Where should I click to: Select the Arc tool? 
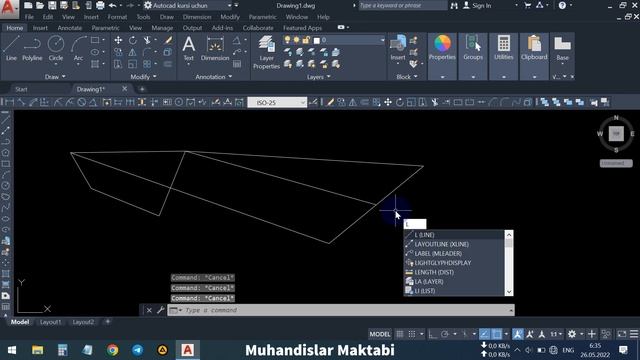pyautogui.click(x=78, y=49)
